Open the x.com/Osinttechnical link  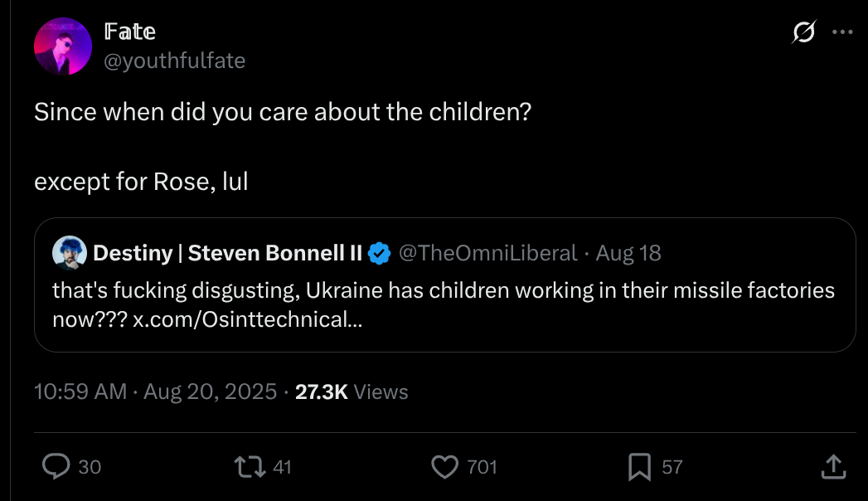[x=247, y=319]
